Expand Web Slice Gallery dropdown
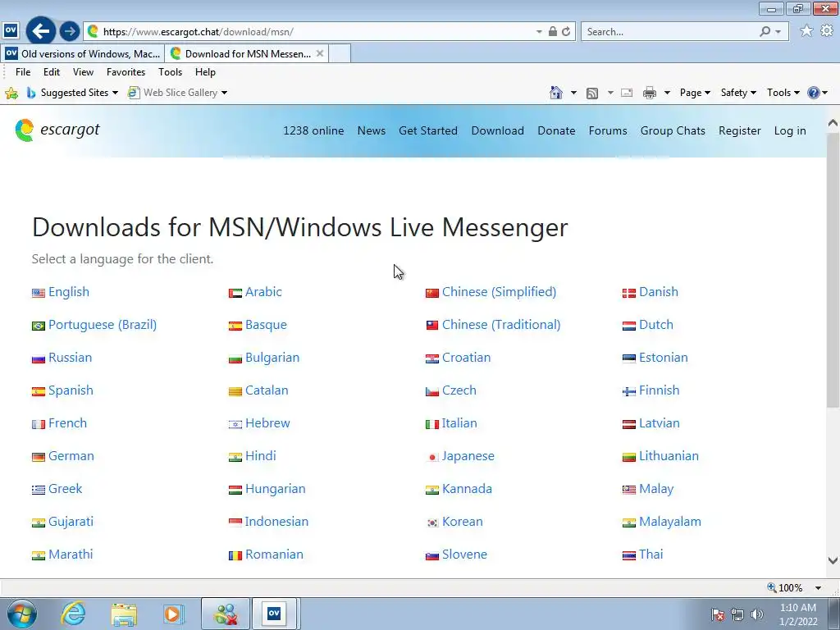This screenshot has height=630, width=840. tap(225, 93)
